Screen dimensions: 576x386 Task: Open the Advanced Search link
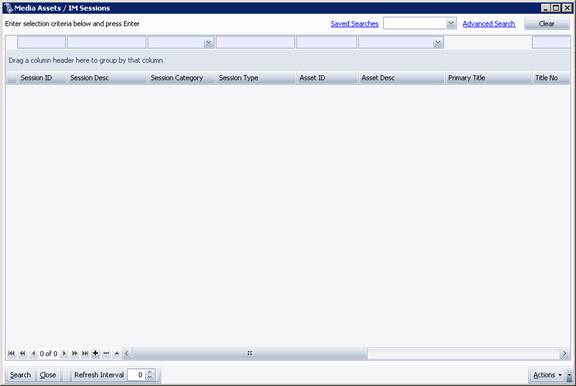tap(489, 24)
